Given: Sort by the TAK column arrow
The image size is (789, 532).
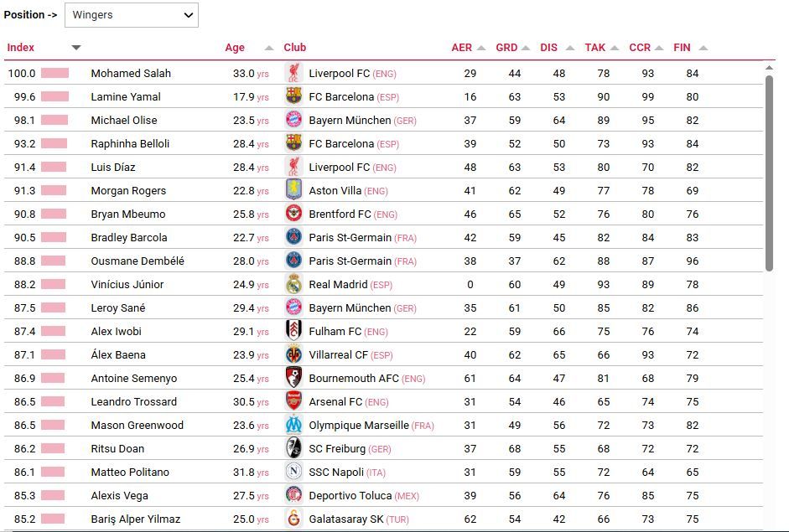Looking at the screenshot, I should (615, 48).
